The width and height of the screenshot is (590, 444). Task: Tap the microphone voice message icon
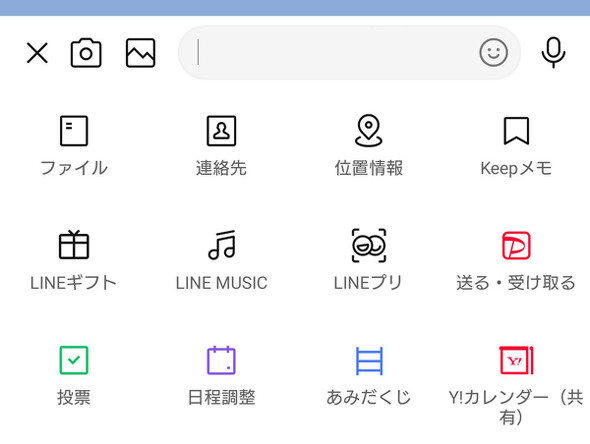(x=553, y=53)
